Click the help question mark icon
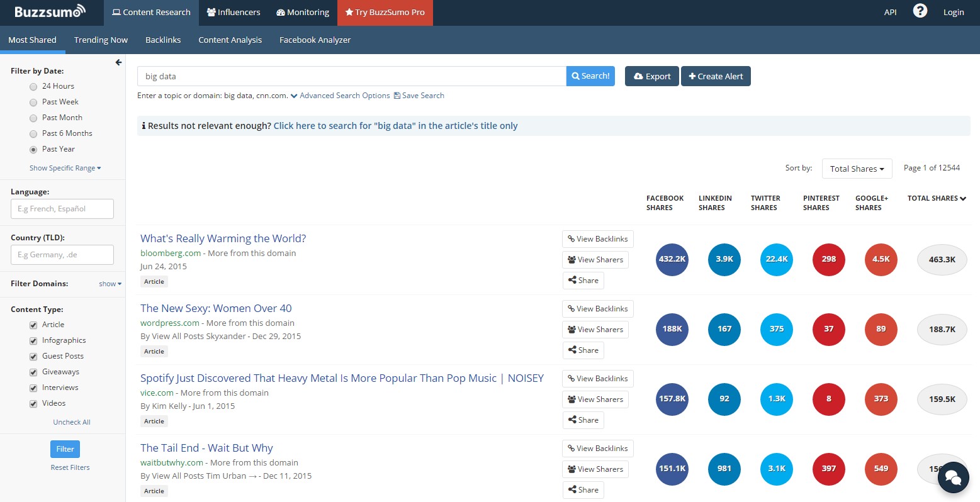This screenshot has height=502, width=980. click(920, 11)
